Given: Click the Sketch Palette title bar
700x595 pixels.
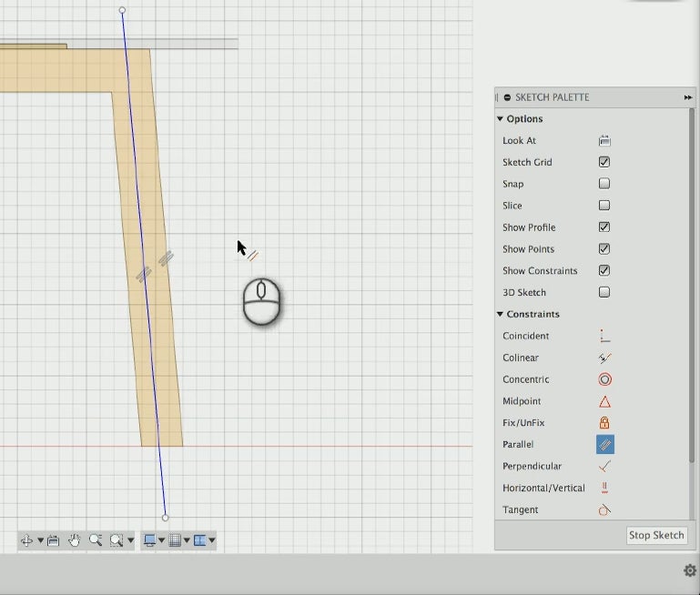Looking at the screenshot, I should (x=594, y=97).
